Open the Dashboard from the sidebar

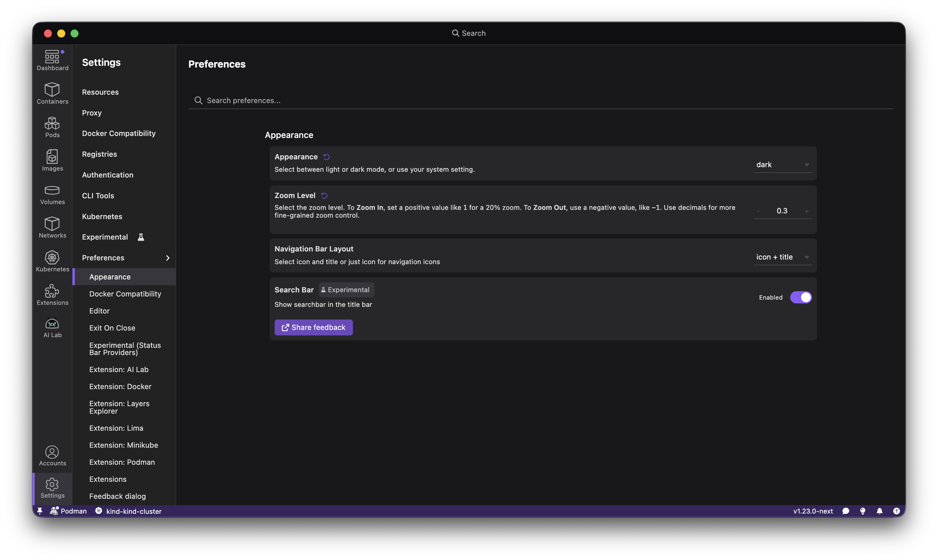[52, 60]
